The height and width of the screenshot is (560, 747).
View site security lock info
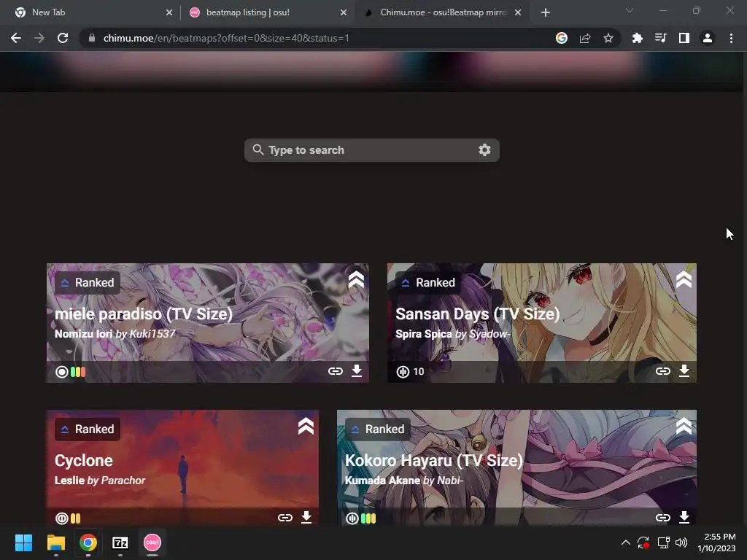tap(92, 38)
